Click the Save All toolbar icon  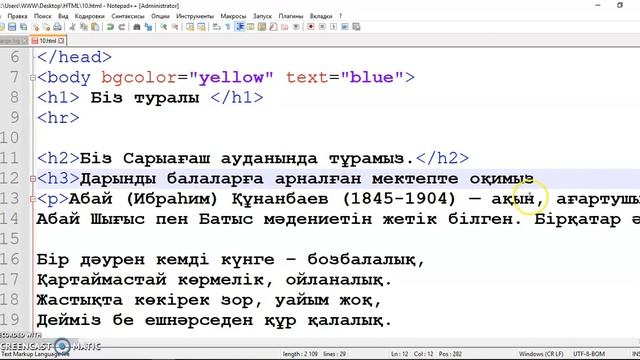23,27
